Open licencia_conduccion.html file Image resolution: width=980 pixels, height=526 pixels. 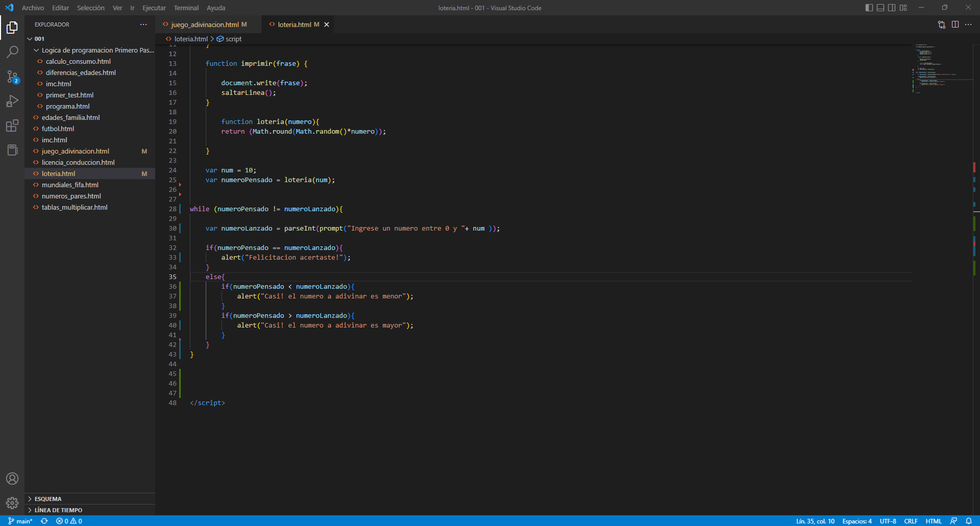tap(90, 162)
